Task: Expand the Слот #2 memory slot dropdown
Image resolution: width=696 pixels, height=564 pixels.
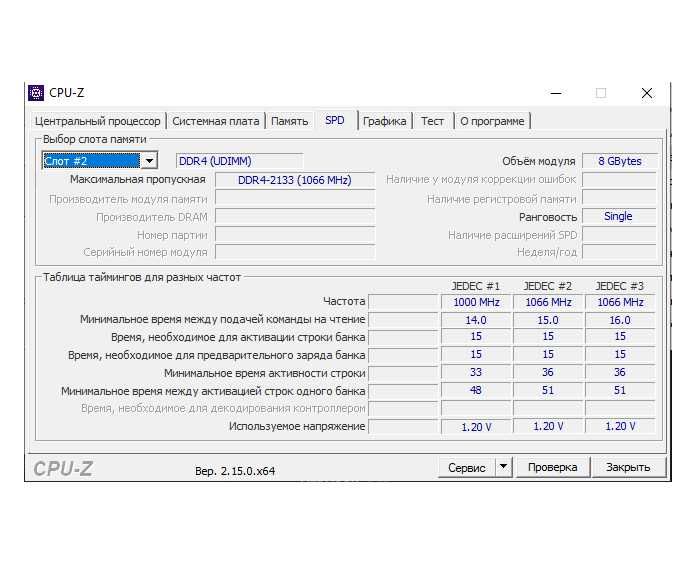Action: pos(150,161)
